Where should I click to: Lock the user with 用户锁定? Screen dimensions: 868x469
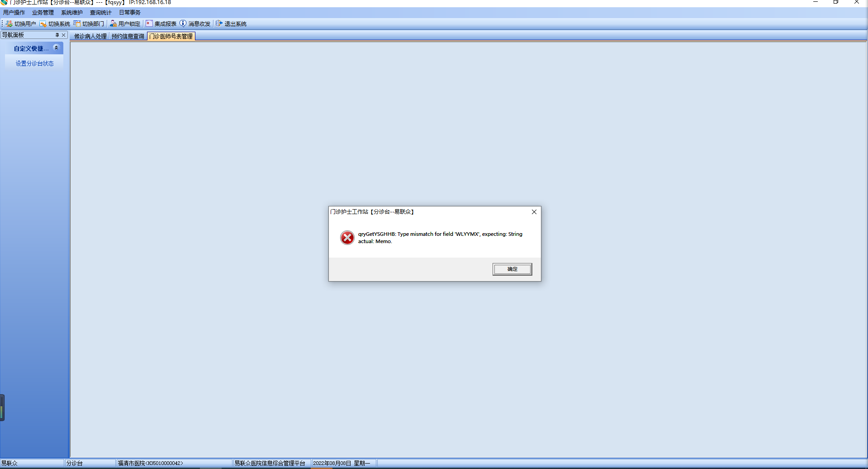point(125,24)
